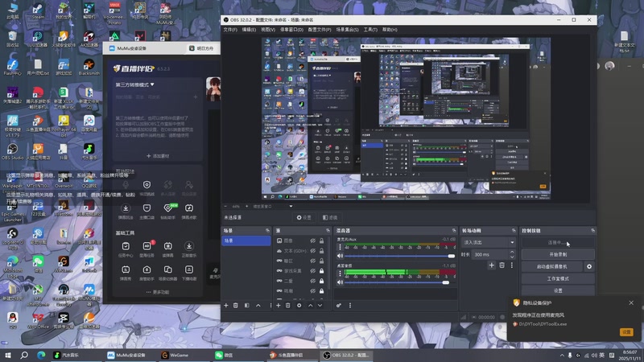644x362 pixels.
Task: Open scene filters icon in scenes toolbar
Action: coord(247,306)
